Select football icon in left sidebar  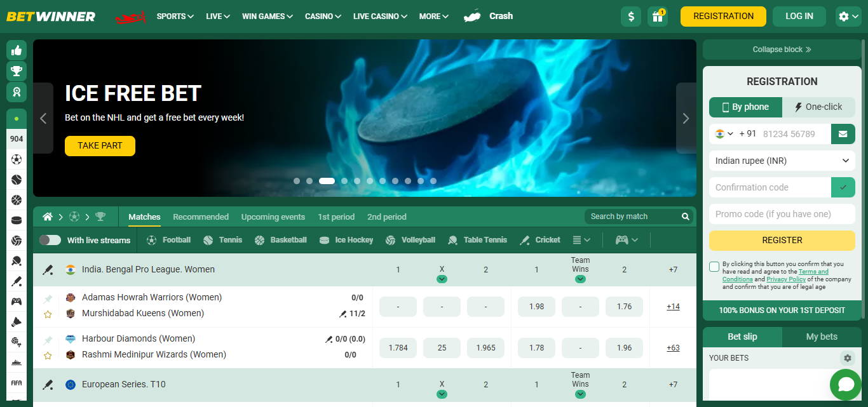coord(17,159)
